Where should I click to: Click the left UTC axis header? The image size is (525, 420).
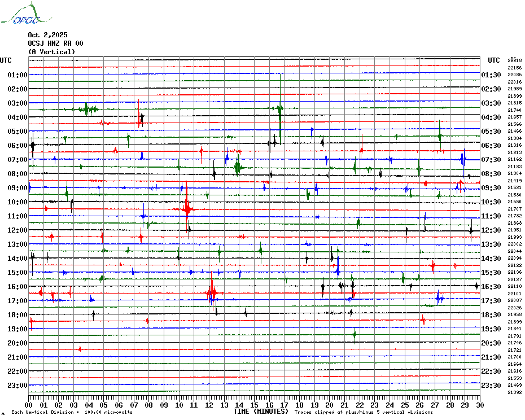click(6, 60)
